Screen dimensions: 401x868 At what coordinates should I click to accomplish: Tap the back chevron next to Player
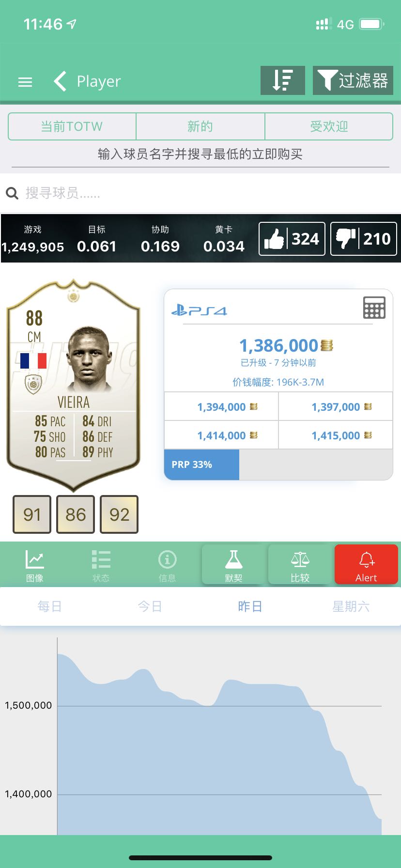click(60, 81)
